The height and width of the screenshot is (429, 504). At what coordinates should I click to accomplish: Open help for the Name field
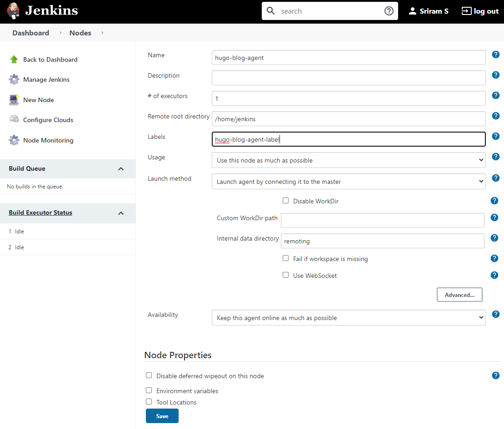[x=496, y=54]
